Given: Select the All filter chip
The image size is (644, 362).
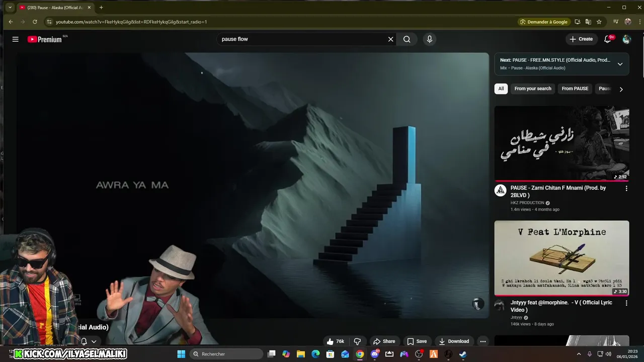Looking at the screenshot, I should pos(501,88).
